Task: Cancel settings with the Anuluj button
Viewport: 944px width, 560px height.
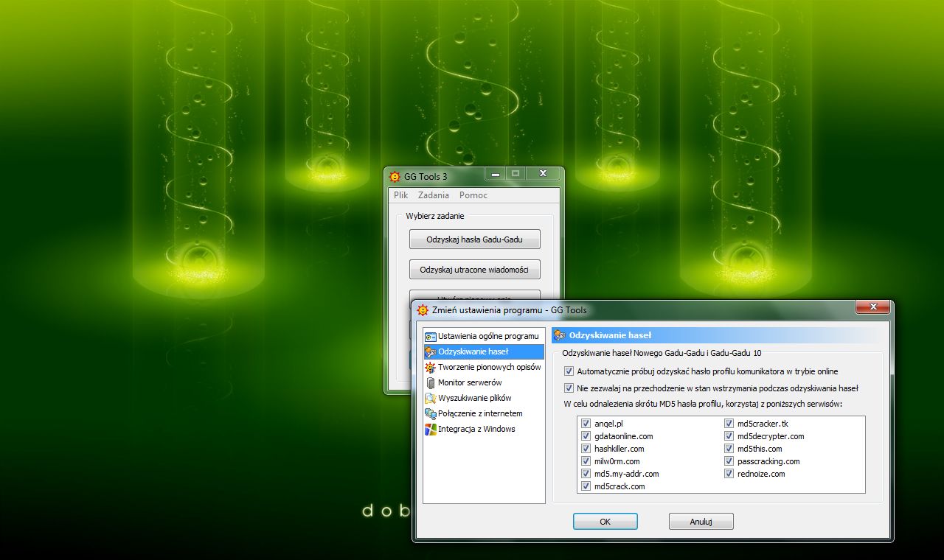Action: 701,522
